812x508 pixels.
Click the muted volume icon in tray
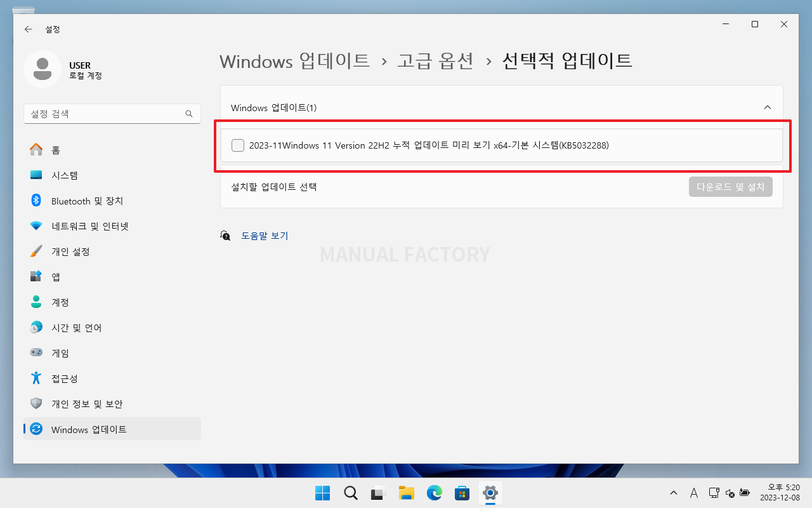point(730,493)
